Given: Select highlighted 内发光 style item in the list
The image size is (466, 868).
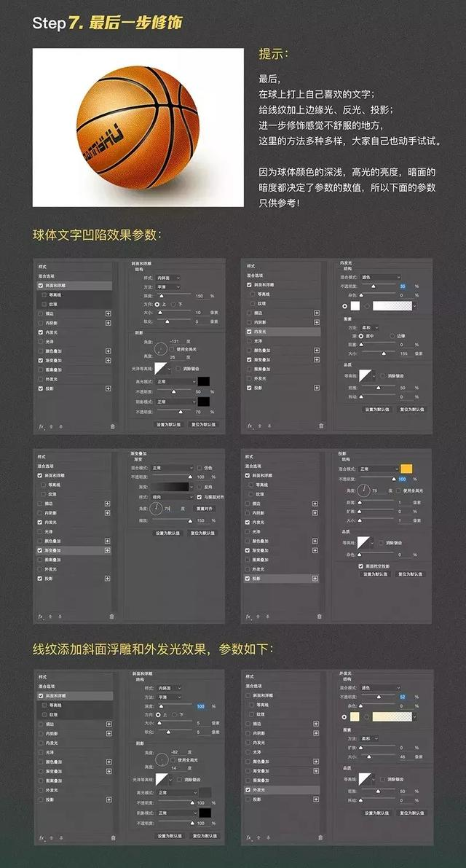Looking at the screenshot, I should 283,332.
